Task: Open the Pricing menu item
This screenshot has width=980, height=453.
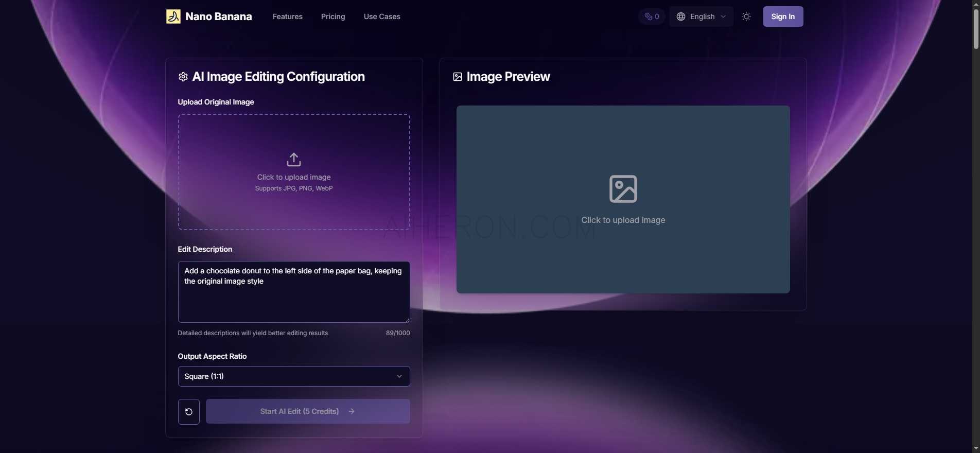Action: tap(333, 16)
